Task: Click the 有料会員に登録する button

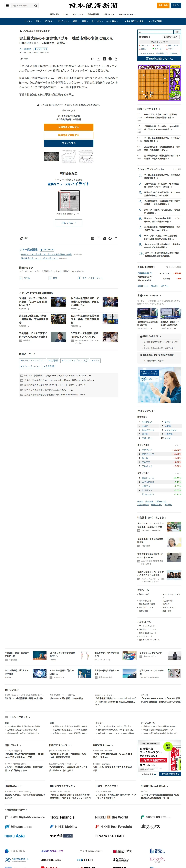Action: [69, 127]
